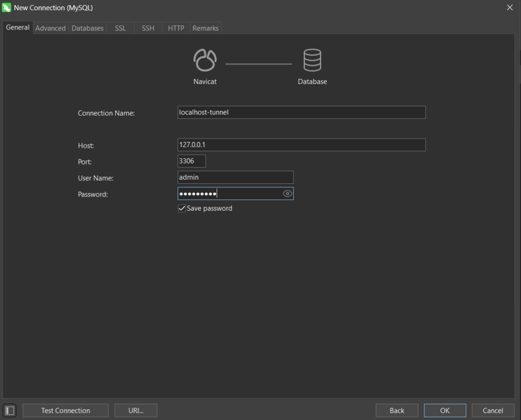Focus the Host input field
The height and width of the screenshot is (420, 521).
[301, 145]
